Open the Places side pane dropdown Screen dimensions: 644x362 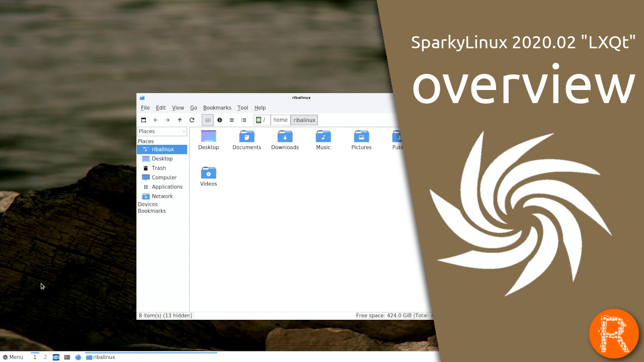click(x=162, y=131)
